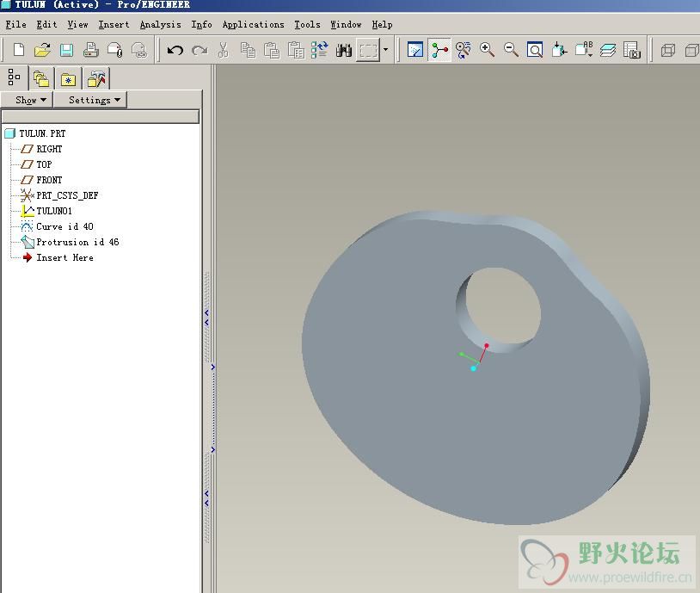Viewport: 700px width, 593px height.
Task: Save the model with the floppy icon
Action: pyautogui.click(x=66, y=50)
